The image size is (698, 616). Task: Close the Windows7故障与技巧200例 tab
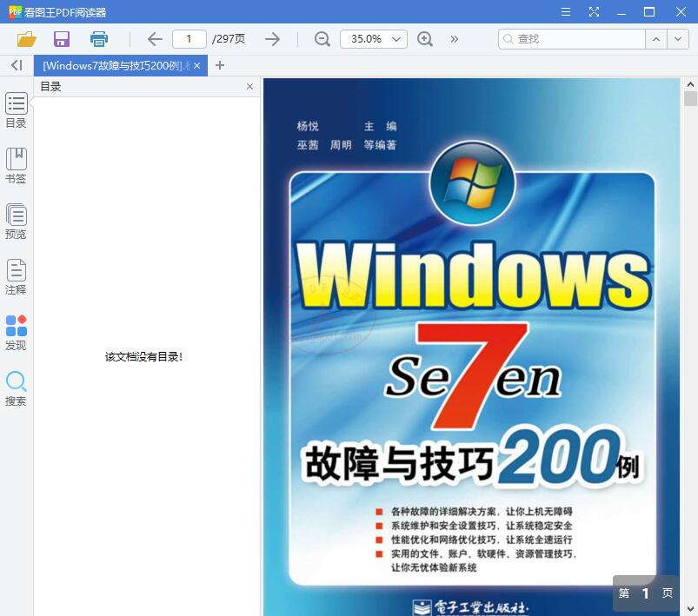pyautogui.click(x=196, y=65)
